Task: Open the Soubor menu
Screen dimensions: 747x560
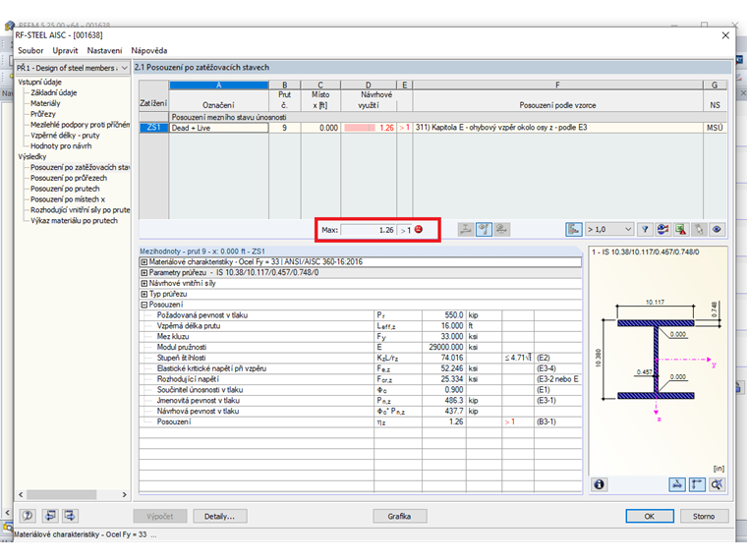Action: click(x=30, y=50)
